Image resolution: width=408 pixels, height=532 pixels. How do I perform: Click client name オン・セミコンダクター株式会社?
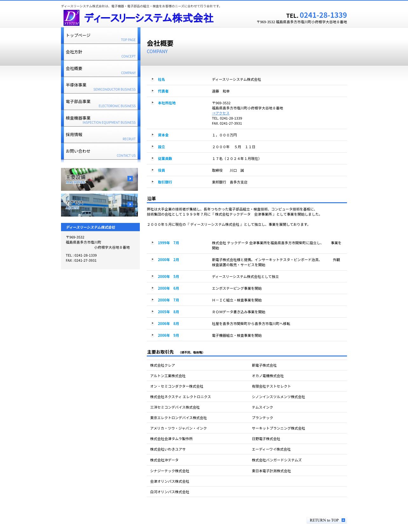pyautogui.click(x=177, y=386)
